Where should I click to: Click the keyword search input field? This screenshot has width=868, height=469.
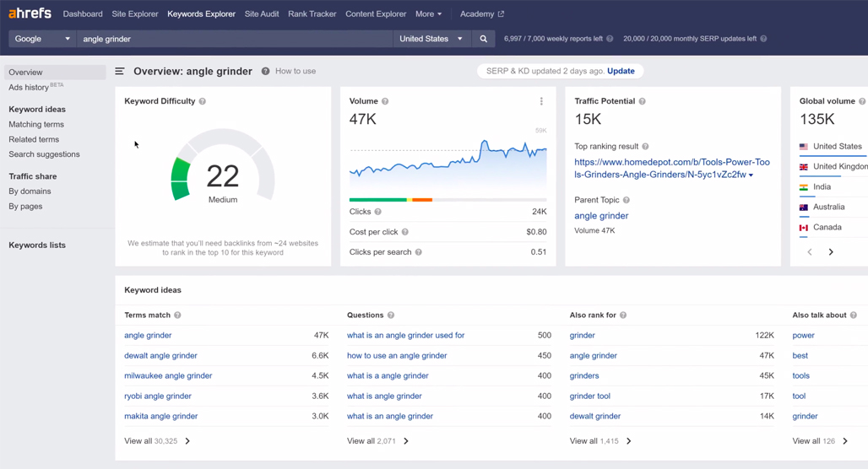(234, 39)
